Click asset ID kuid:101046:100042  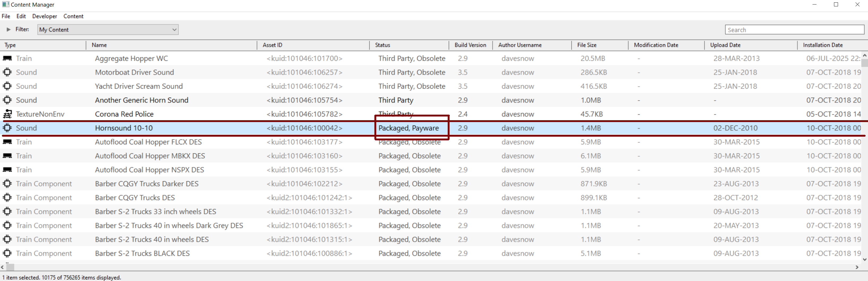click(x=305, y=128)
